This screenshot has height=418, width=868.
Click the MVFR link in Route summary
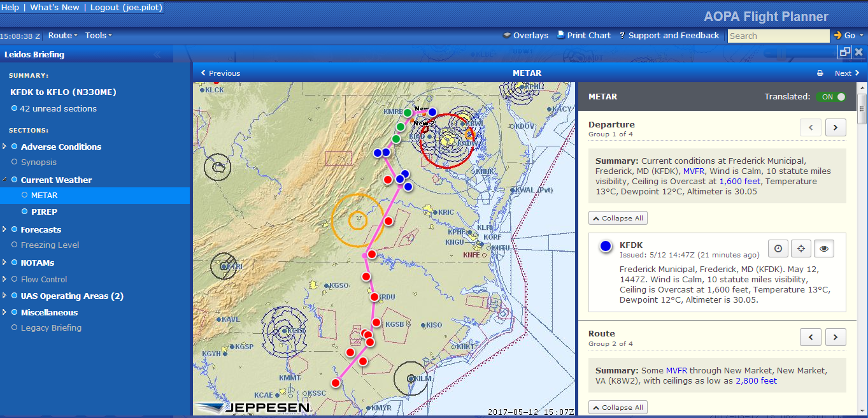pyautogui.click(x=677, y=371)
